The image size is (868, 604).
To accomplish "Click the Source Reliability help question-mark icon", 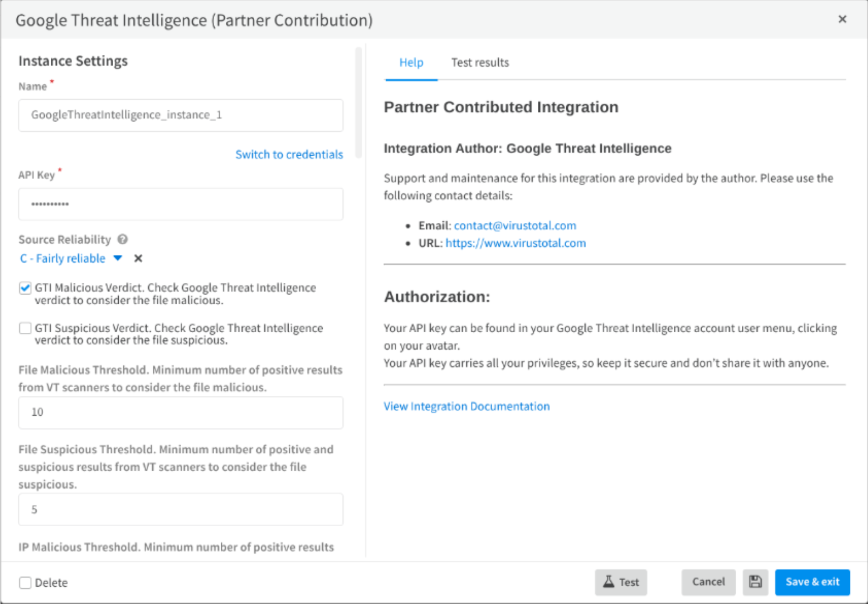I will pyautogui.click(x=122, y=240).
